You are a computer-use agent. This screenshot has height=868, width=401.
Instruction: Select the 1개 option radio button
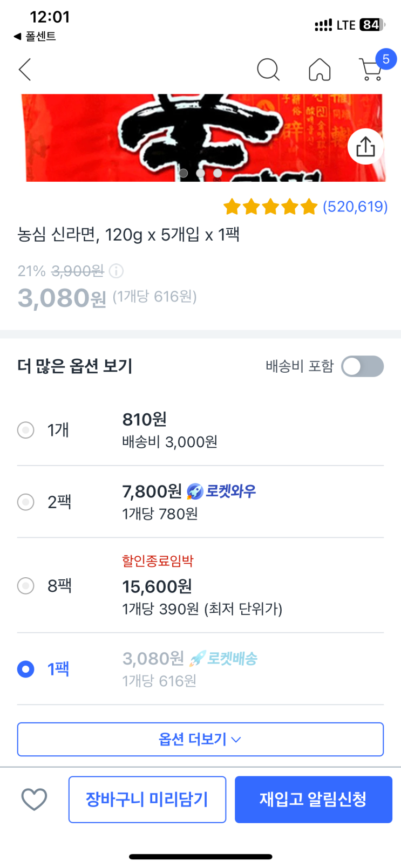pyautogui.click(x=26, y=430)
